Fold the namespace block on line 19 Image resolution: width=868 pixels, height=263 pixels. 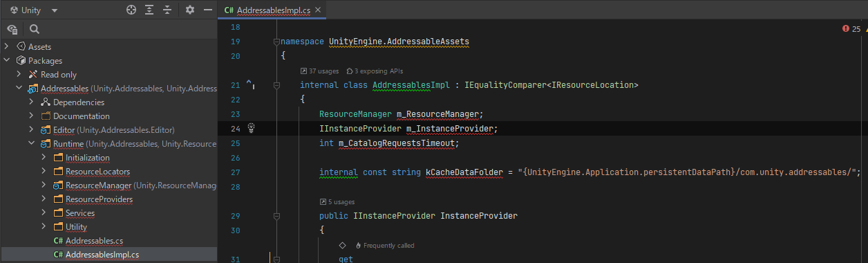pyautogui.click(x=276, y=42)
